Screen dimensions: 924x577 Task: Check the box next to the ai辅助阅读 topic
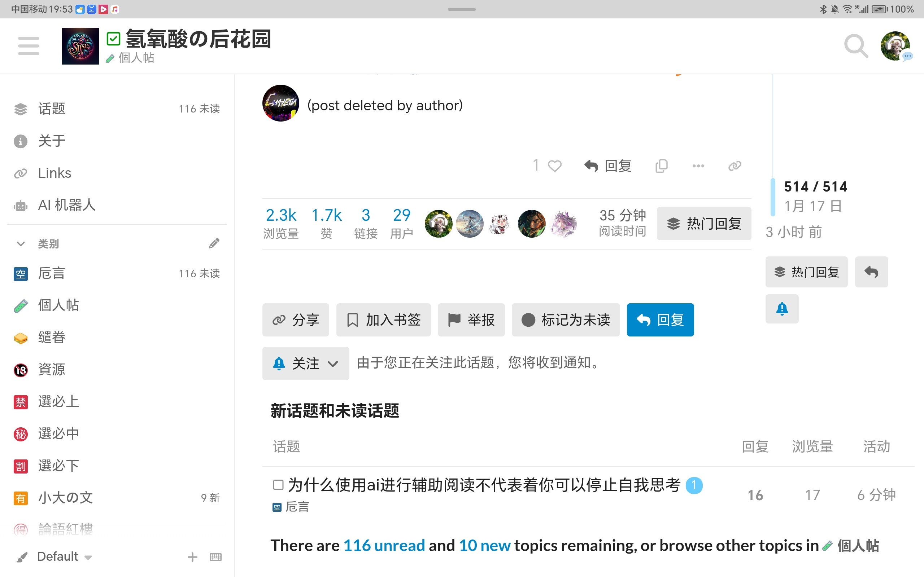click(278, 485)
